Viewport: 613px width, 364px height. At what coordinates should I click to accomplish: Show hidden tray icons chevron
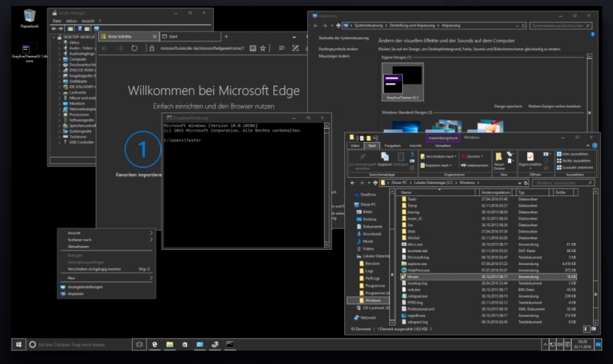pos(545,344)
